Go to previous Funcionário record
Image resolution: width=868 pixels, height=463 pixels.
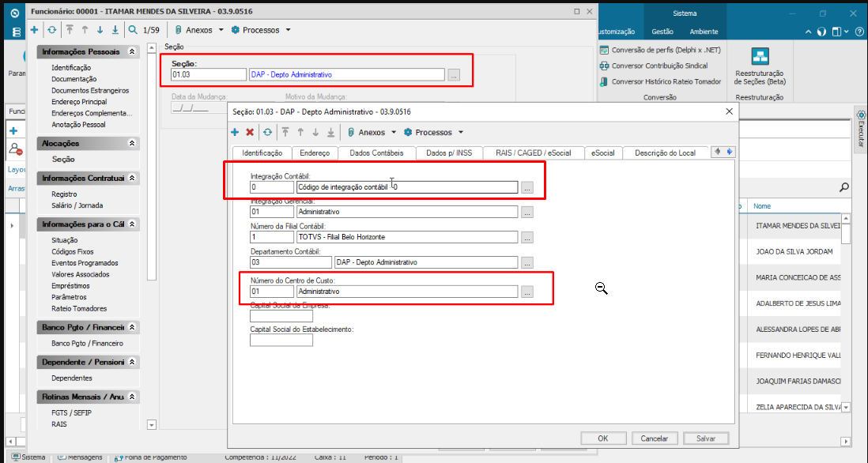(x=85, y=30)
